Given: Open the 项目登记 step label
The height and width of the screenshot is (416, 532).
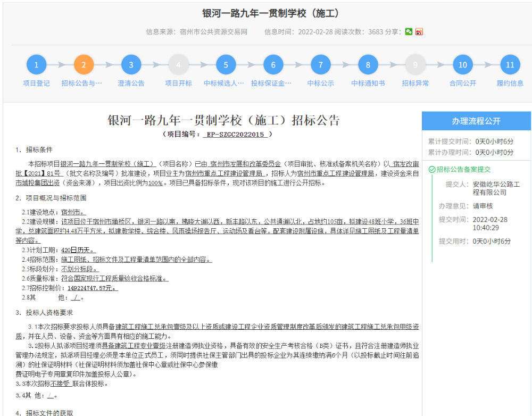Looking at the screenshot, I should click(x=36, y=83).
